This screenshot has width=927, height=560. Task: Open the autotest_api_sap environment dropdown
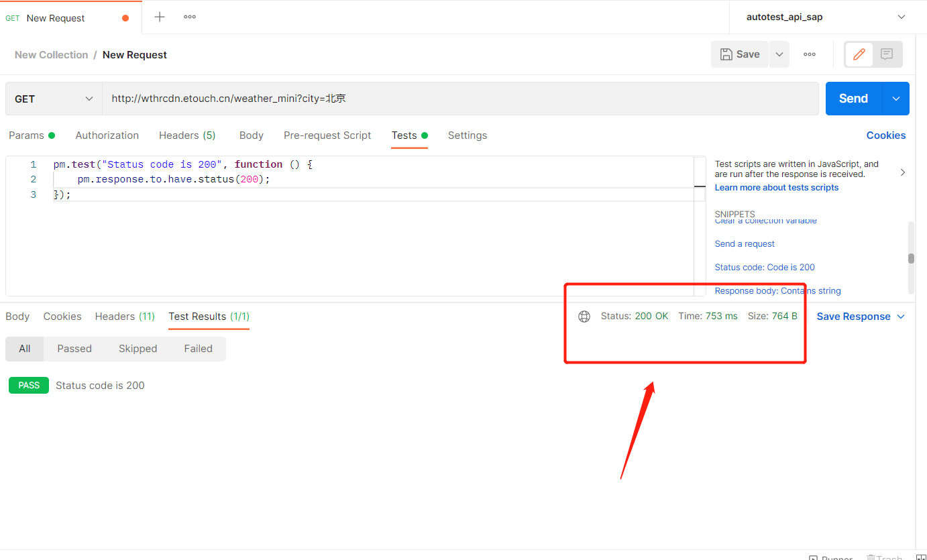(825, 17)
